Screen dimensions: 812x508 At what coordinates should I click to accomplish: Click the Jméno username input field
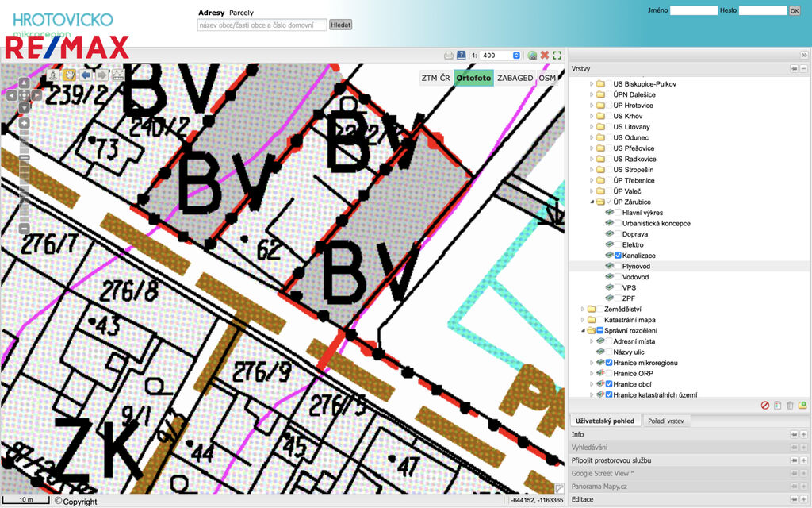pyautogui.click(x=693, y=11)
